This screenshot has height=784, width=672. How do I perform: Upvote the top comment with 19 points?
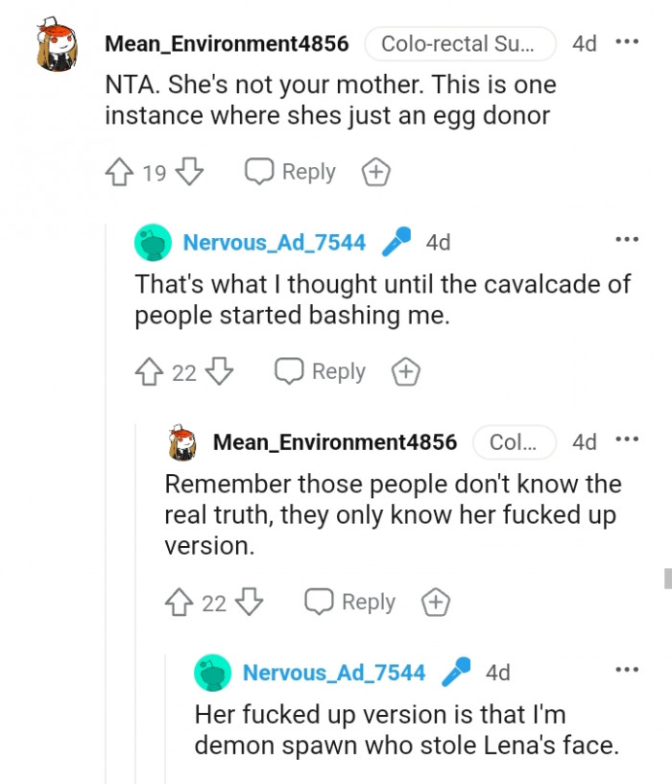point(118,173)
